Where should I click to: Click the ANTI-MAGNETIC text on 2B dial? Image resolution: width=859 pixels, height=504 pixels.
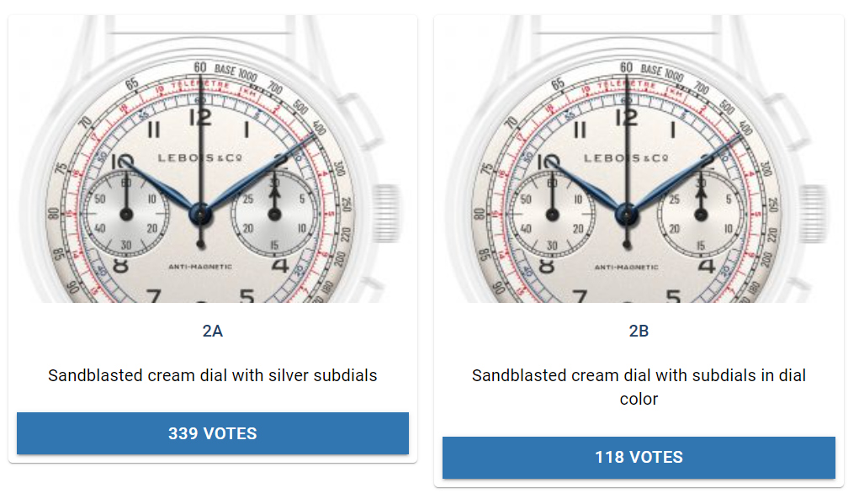626,267
